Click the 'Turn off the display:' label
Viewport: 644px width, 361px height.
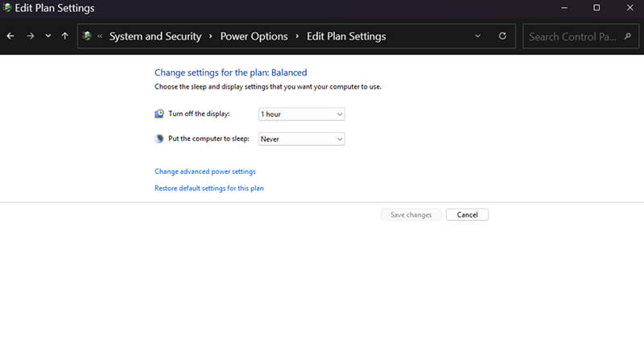tap(199, 114)
